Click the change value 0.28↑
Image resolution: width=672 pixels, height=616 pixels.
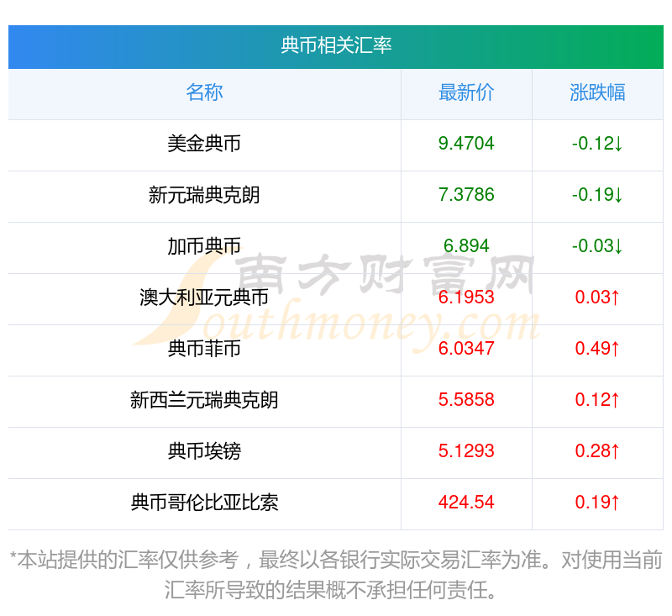tap(597, 451)
